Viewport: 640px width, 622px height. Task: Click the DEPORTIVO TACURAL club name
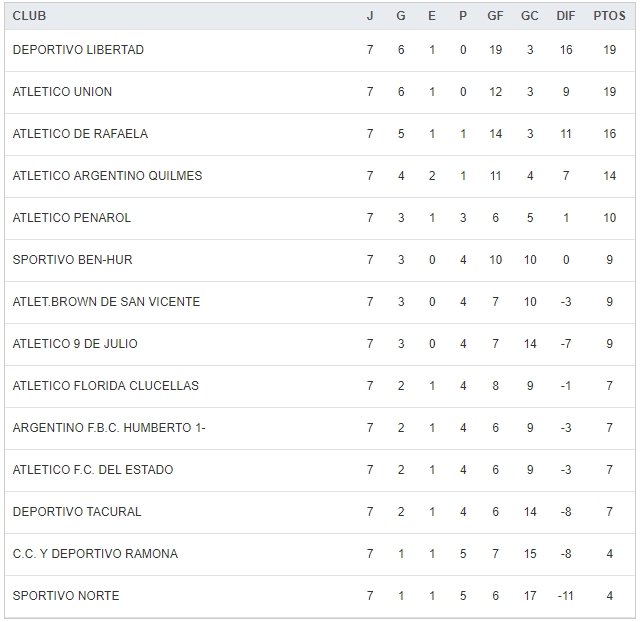click(77, 512)
